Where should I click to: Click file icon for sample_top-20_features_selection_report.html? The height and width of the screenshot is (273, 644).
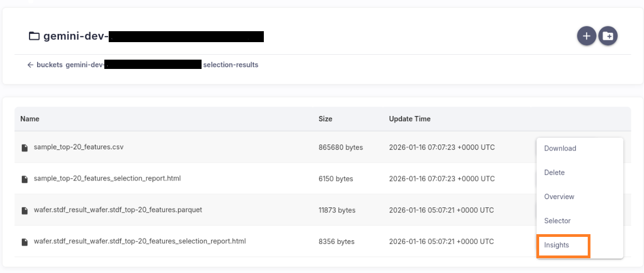point(24,179)
